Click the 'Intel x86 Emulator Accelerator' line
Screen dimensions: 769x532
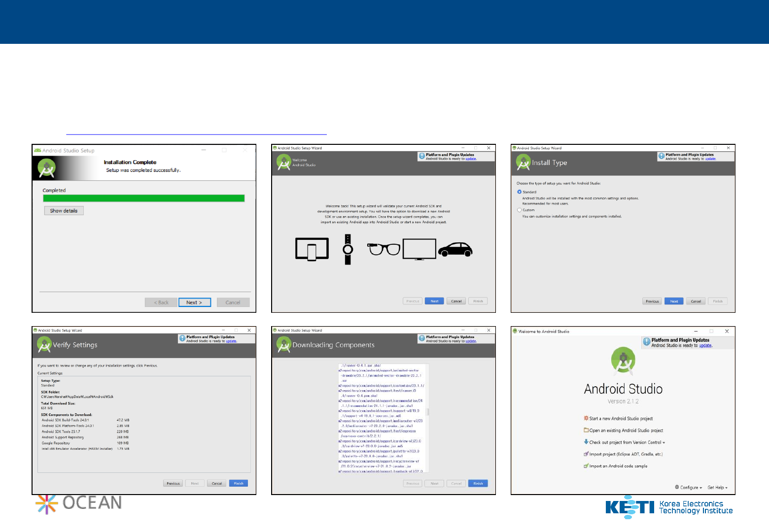[x=85, y=449]
